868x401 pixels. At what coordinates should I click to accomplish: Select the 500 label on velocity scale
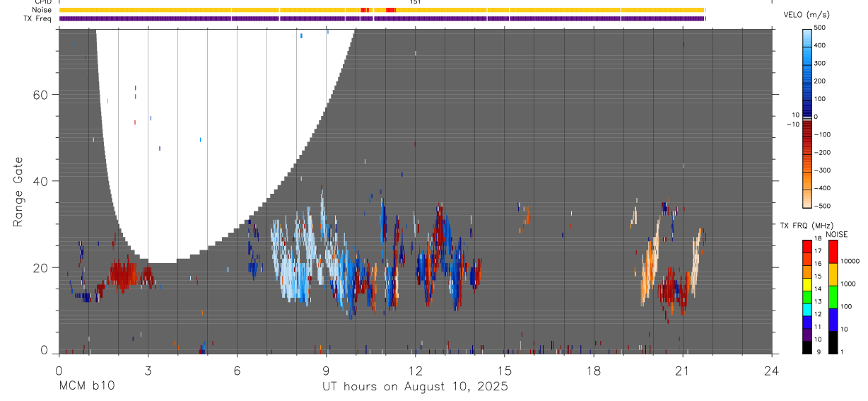tap(821, 28)
